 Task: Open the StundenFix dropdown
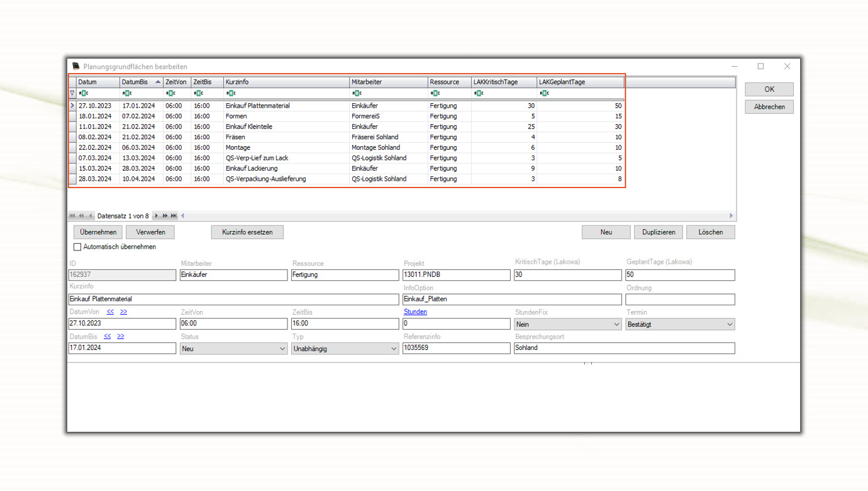click(567, 325)
